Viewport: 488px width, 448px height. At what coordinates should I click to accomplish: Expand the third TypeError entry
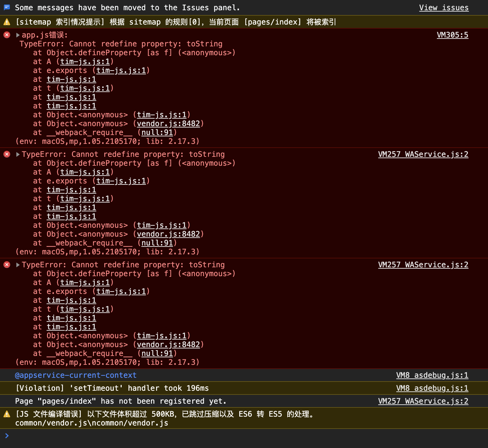(x=18, y=265)
